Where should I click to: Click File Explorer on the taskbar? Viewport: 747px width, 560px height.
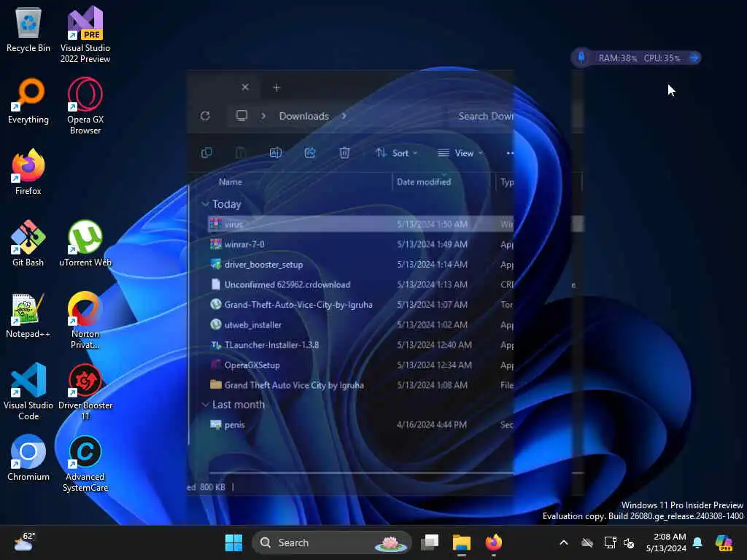[x=461, y=542]
